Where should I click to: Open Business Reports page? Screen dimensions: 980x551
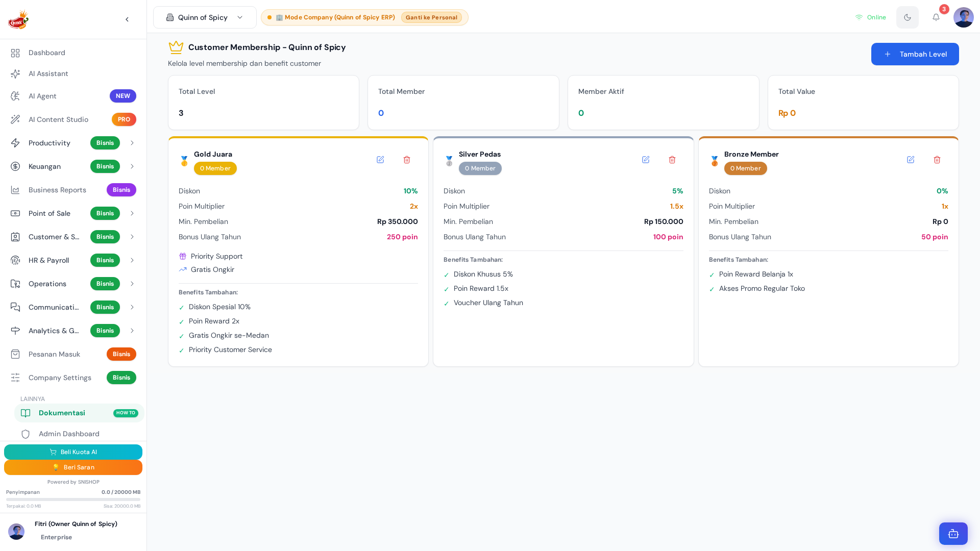pyautogui.click(x=73, y=190)
